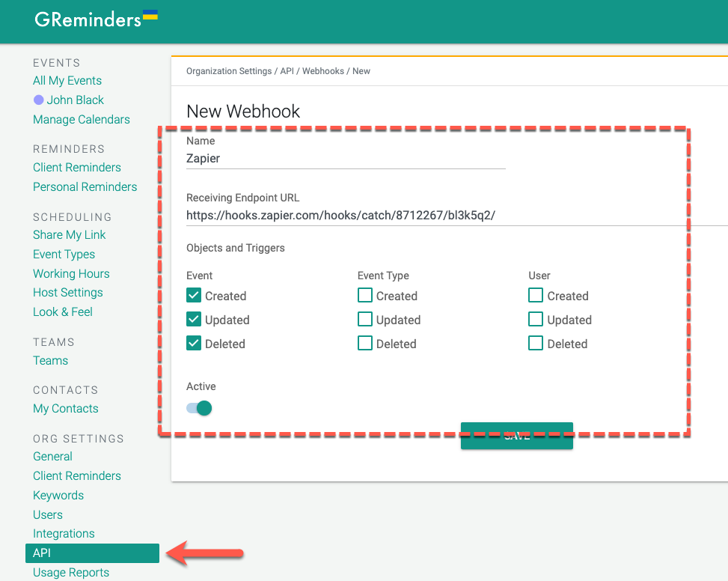This screenshot has width=728, height=581.
Task: Open Usage Reports
Action: tap(71, 573)
